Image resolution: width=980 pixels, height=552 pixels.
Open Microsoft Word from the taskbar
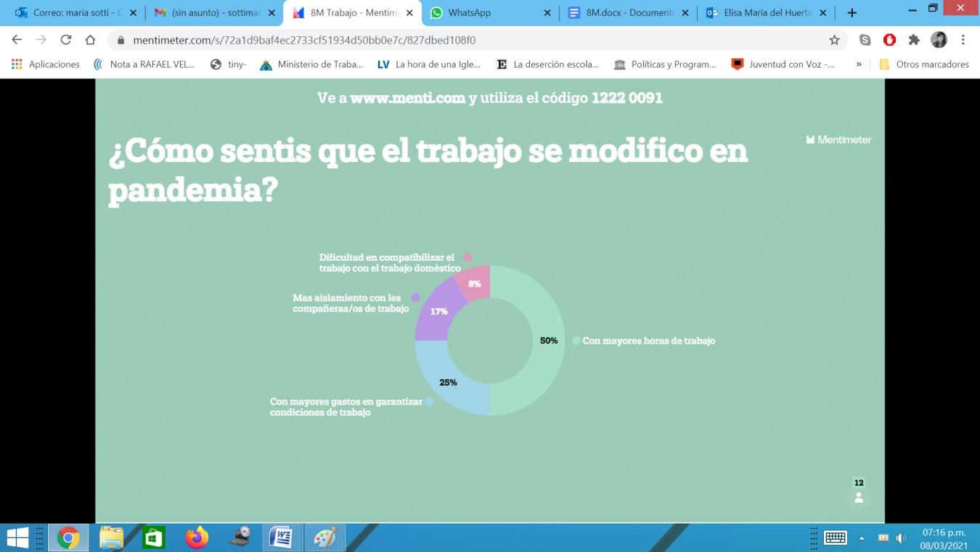281,537
